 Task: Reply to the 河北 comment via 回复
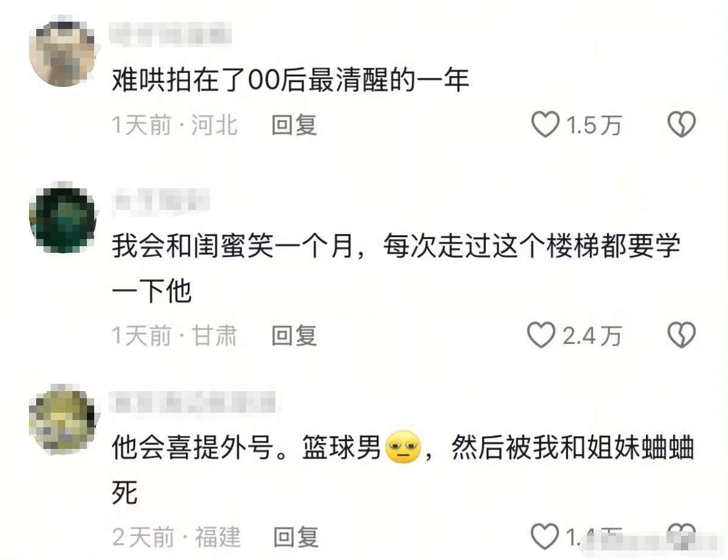[x=294, y=126]
